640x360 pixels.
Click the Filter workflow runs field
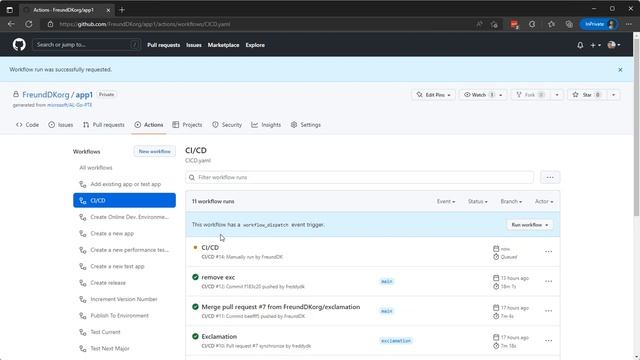[360, 178]
